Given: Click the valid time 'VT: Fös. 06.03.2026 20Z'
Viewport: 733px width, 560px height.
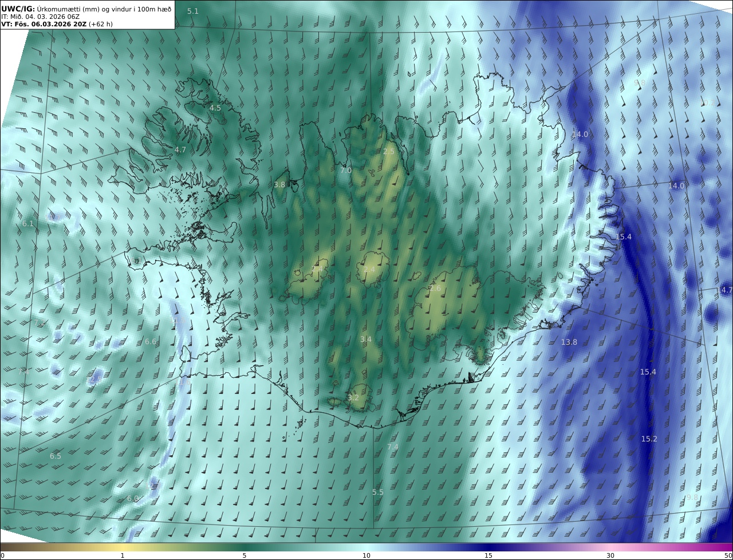Looking at the screenshot, I should [x=44, y=24].
